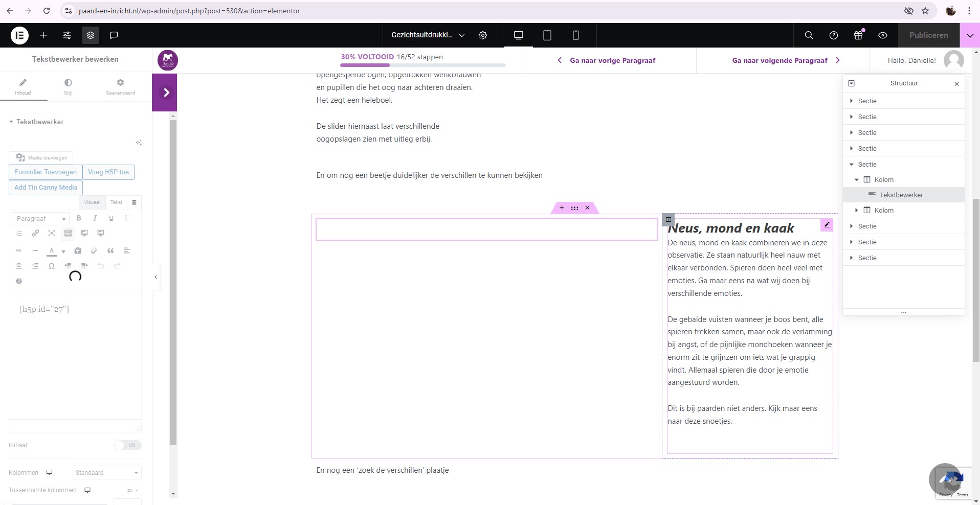The width and height of the screenshot is (980, 505).
Task: Decrease indent in text editor
Action: tap(68, 266)
